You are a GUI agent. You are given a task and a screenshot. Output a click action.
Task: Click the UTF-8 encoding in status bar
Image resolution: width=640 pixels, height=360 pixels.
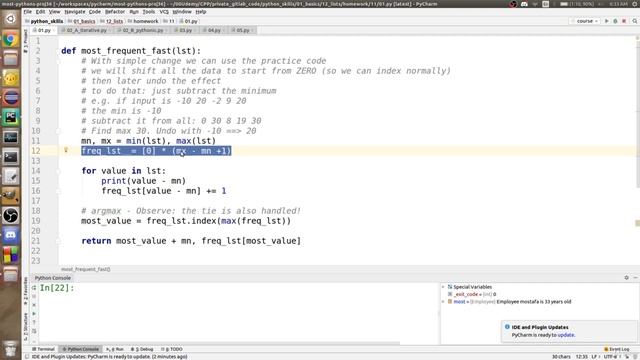point(612,357)
